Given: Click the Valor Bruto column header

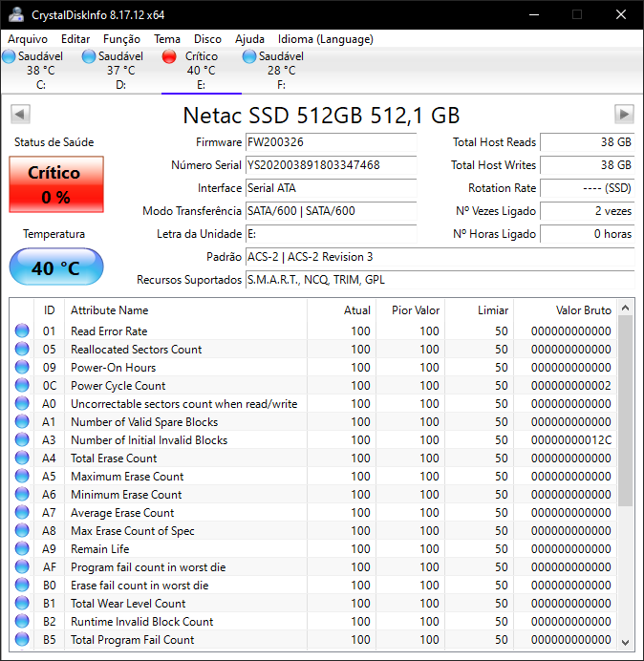Looking at the screenshot, I should pyautogui.click(x=565, y=310).
